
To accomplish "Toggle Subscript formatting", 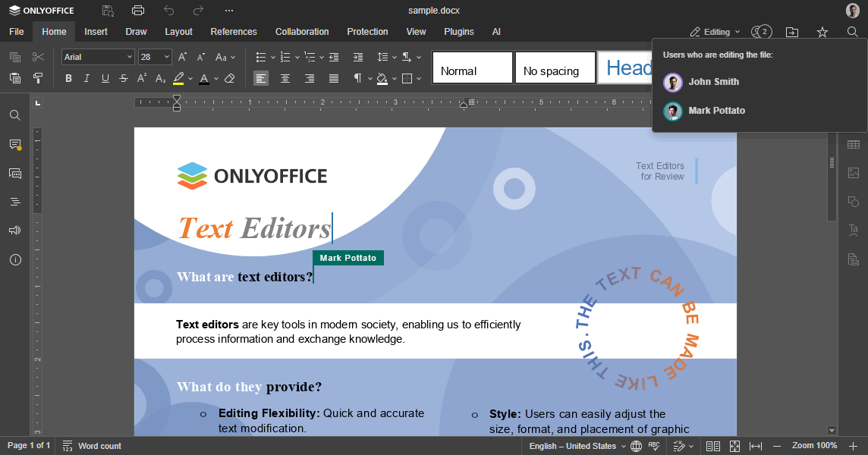I will coord(161,79).
